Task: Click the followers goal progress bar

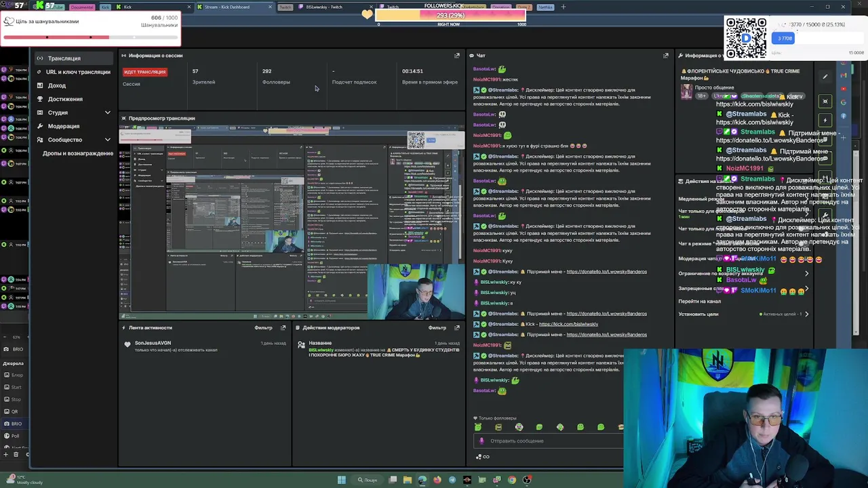Action: click(x=451, y=15)
